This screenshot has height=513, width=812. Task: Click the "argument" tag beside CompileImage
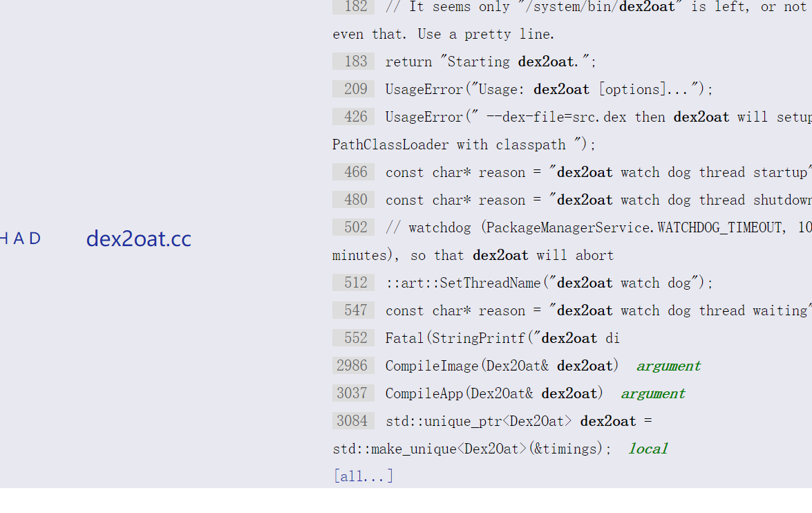(x=668, y=366)
